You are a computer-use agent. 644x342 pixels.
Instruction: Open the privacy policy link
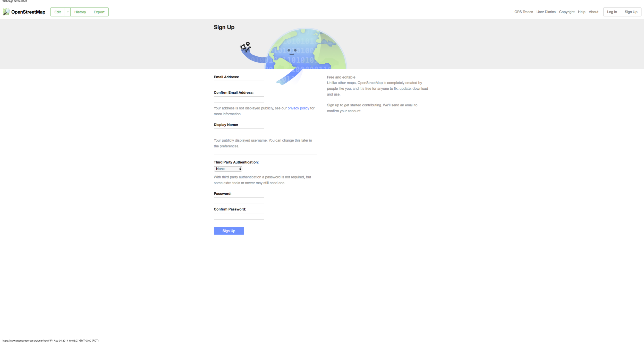coord(298,108)
